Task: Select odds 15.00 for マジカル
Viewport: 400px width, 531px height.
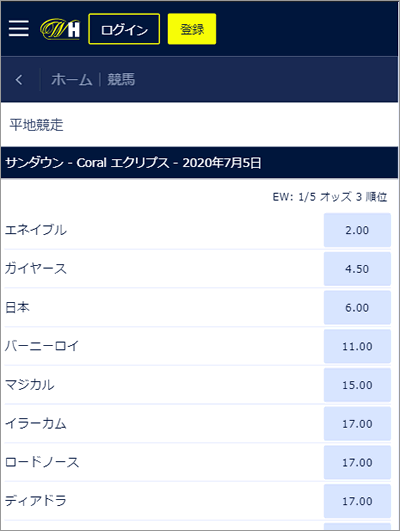Action: pyautogui.click(x=357, y=385)
